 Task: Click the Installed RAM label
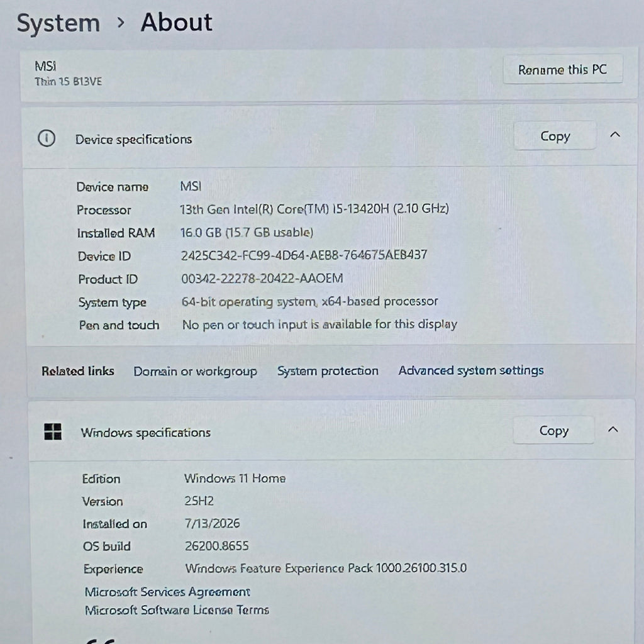point(116,233)
